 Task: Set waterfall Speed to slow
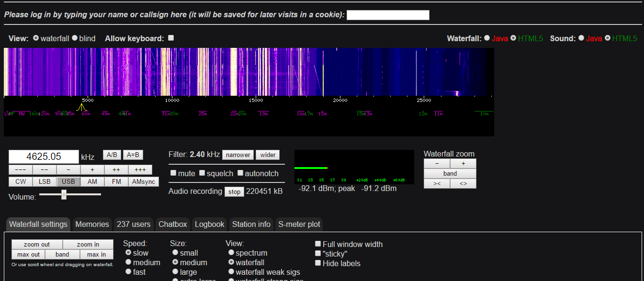click(x=128, y=252)
